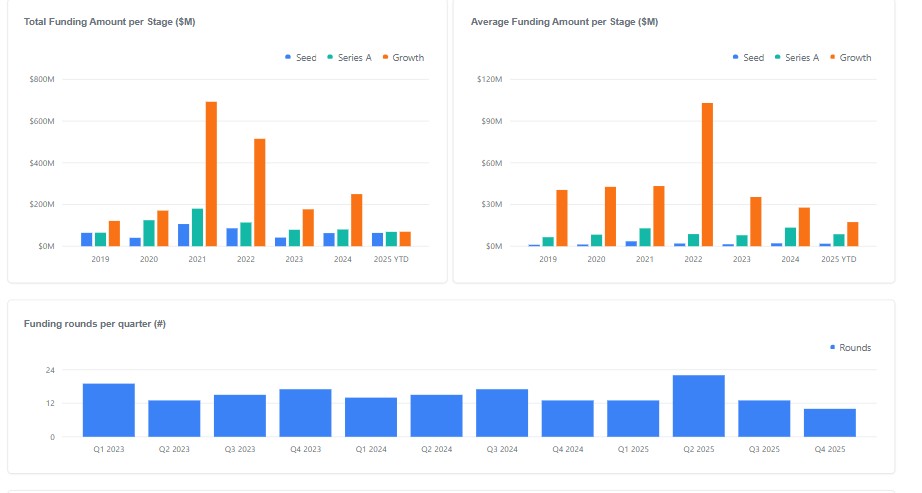
Task: Click the Q3 2024 funding rounds bar
Action: point(502,413)
